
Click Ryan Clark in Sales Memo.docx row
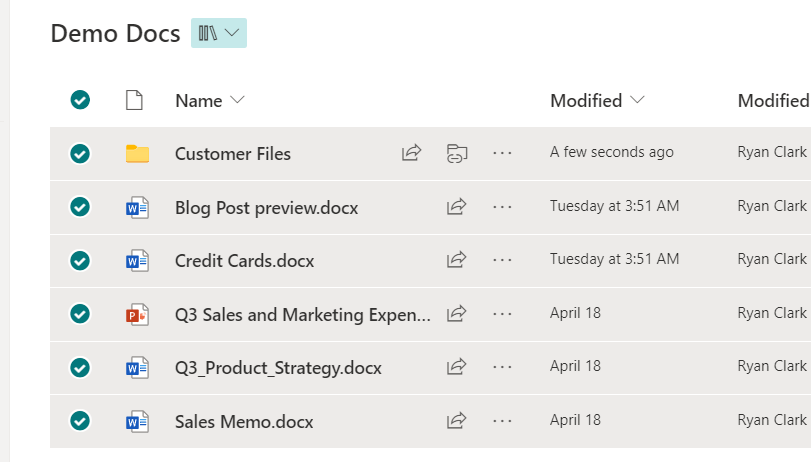click(772, 420)
